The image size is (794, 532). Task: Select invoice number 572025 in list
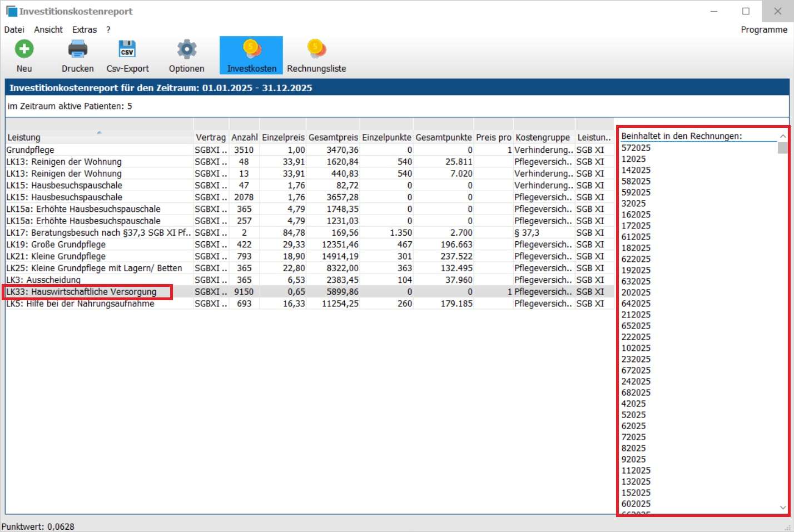point(636,148)
